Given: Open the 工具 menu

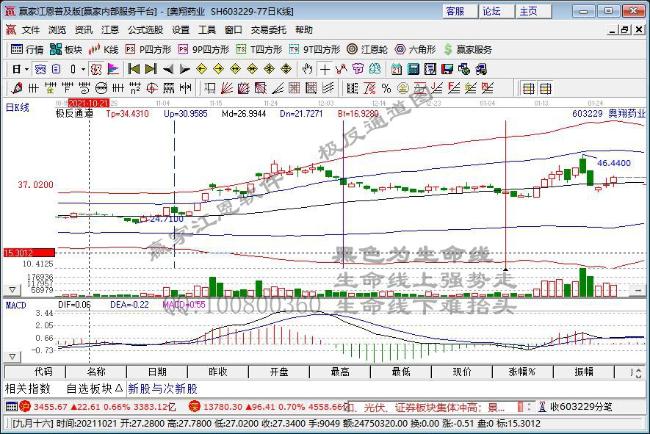Looking at the screenshot, I should (207, 30).
